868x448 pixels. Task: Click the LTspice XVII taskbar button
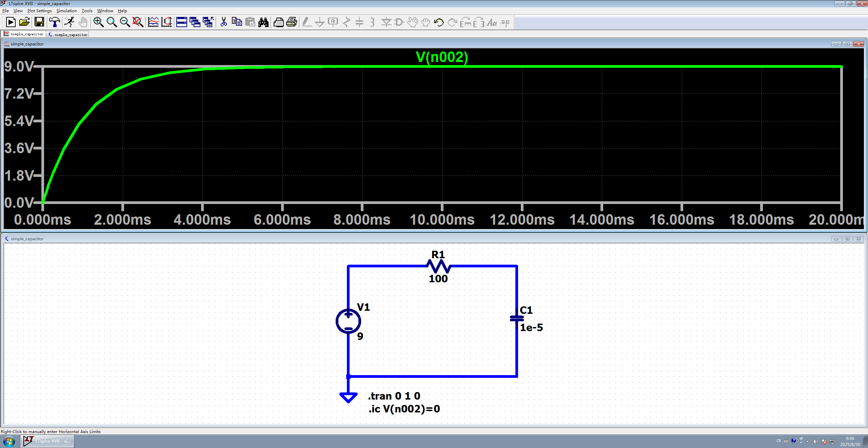coord(47,441)
